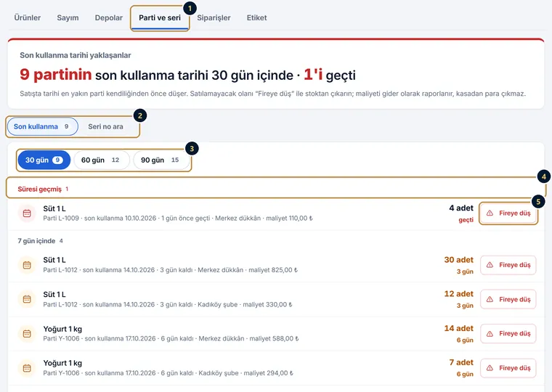Click Fireye düş for Yoğurt 7 adet
This screenshot has width=552, height=392.
point(508,368)
